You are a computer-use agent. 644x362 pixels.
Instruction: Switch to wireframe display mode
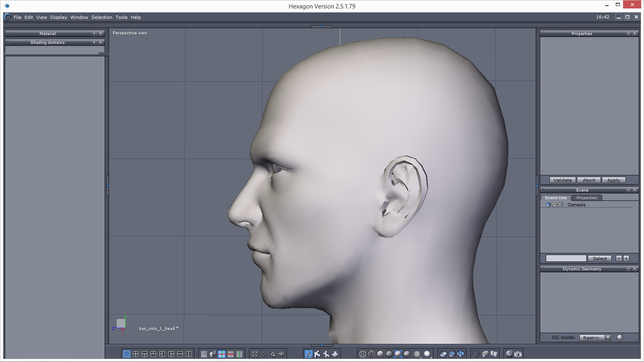pyautogui.click(x=363, y=354)
